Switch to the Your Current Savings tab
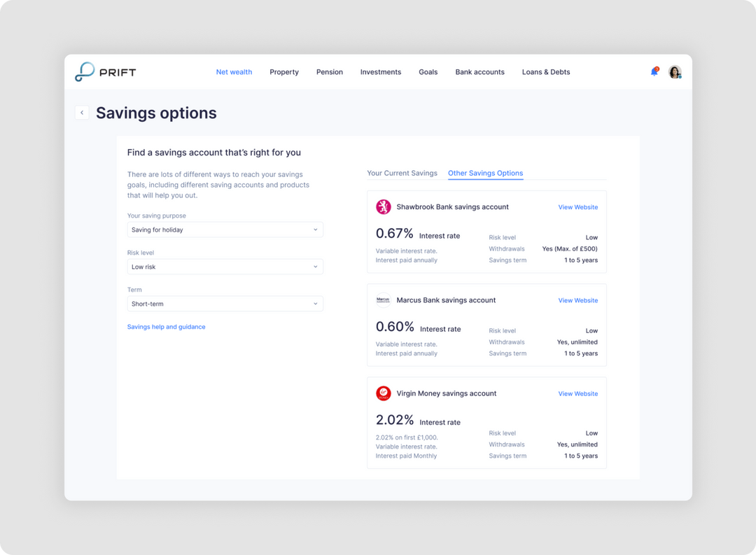Image resolution: width=756 pixels, height=555 pixels. 402,173
